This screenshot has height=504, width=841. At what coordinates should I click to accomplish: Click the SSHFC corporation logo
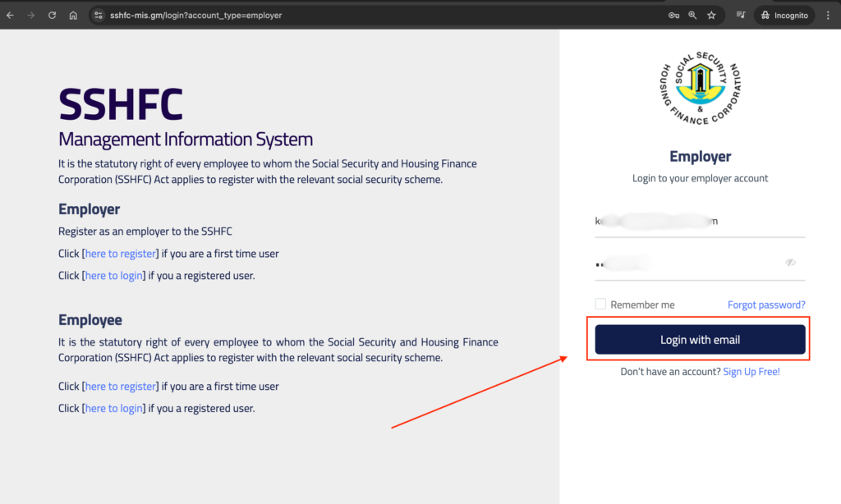pos(700,89)
